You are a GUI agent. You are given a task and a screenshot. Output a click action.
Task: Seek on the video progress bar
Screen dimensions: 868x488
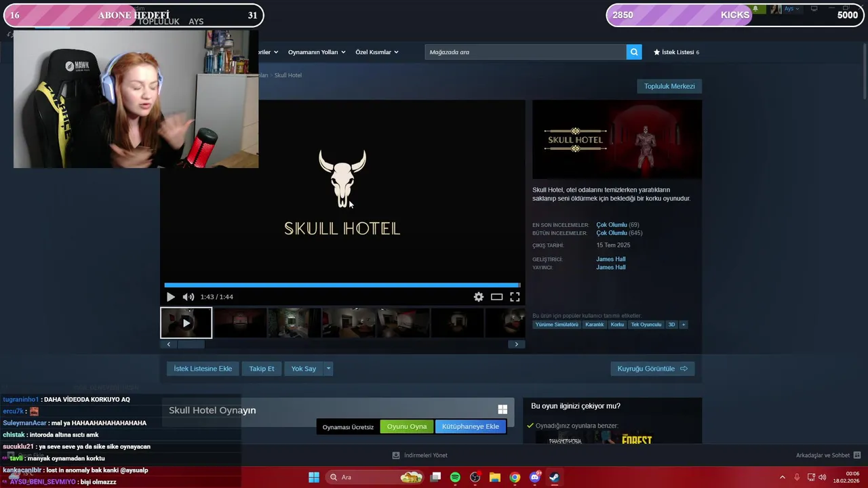(342, 285)
